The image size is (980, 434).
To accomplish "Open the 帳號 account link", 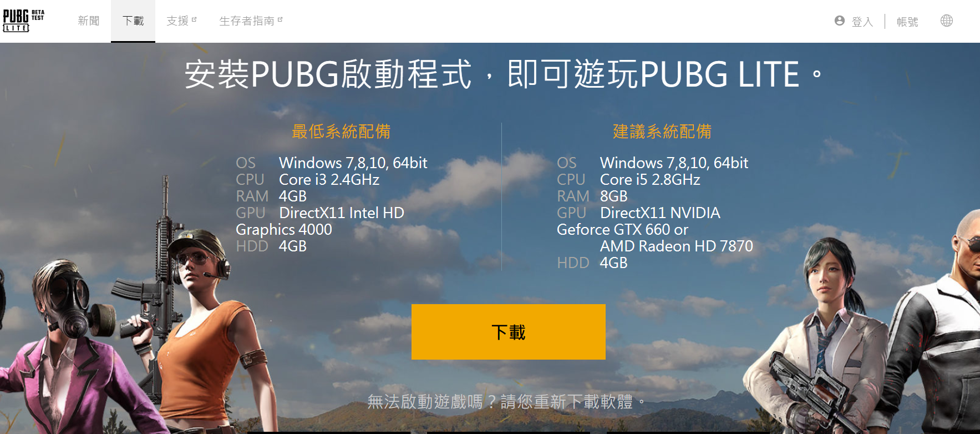I will pos(907,22).
